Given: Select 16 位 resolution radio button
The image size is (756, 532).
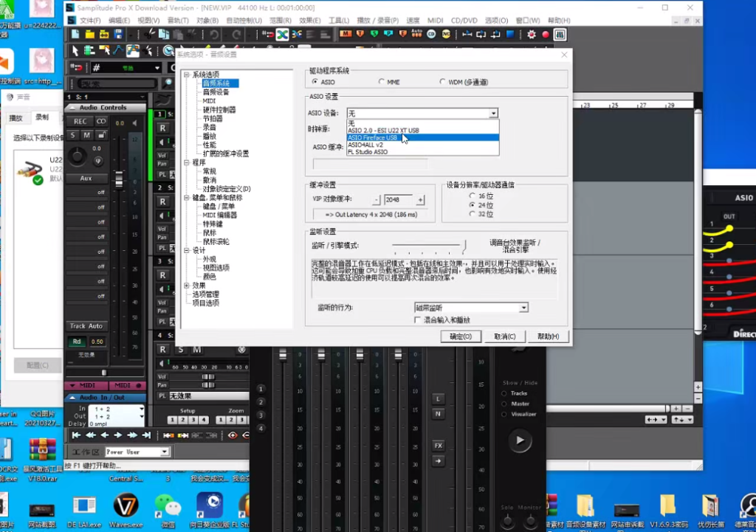Looking at the screenshot, I should click(472, 196).
